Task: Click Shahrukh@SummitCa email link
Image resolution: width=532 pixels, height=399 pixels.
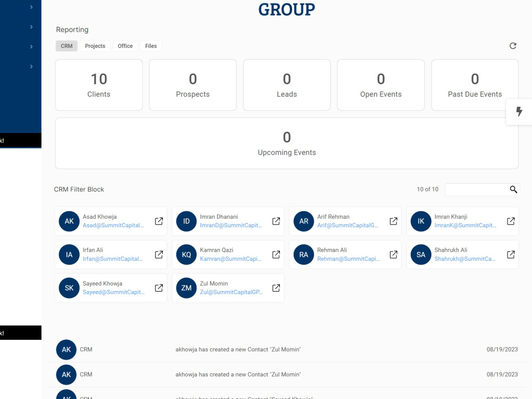Action: [465, 259]
